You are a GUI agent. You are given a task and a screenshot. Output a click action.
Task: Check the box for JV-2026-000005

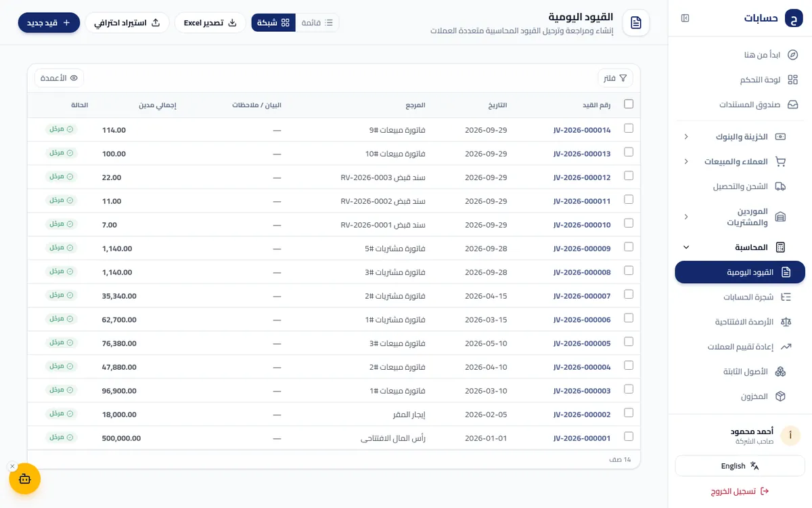[629, 341]
